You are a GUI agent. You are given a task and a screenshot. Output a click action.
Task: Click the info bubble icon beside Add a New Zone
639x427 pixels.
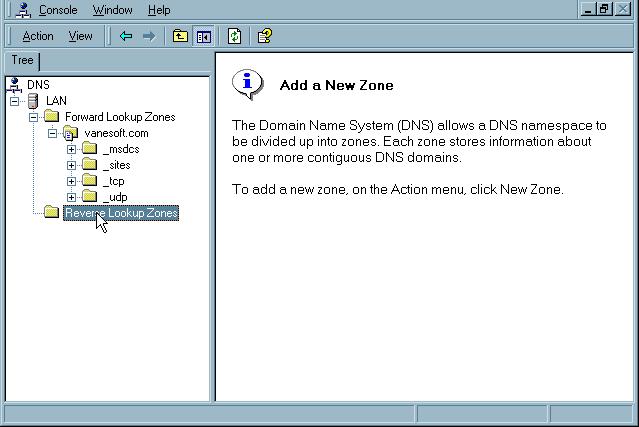248,84
